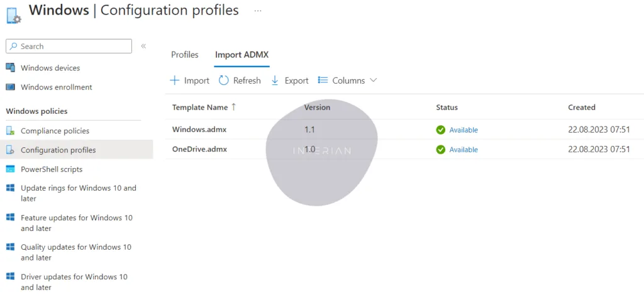Open PowerShell scripts
644x302 pixels.
click(x=52, y=169)
